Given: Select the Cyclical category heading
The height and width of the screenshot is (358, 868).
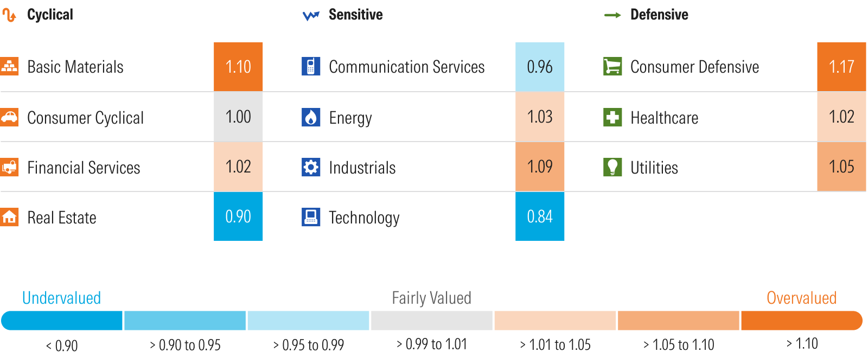Looking at the screenshot, I should coord(50,15).
